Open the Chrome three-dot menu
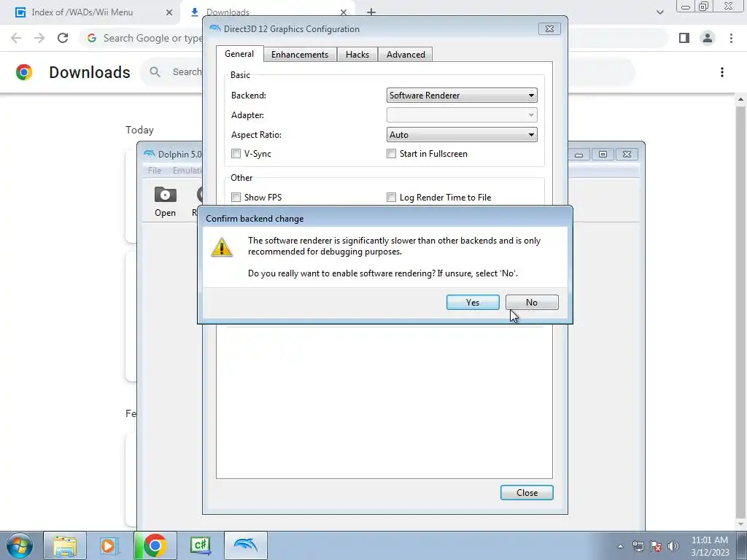 pyautogui.click(x=731, y=38)
